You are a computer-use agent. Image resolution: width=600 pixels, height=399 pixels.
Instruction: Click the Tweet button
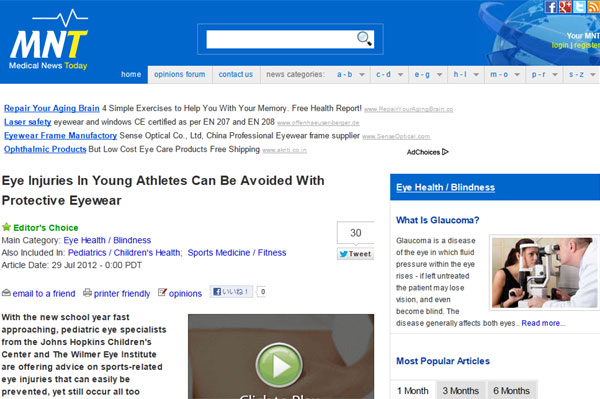[355, 254]
